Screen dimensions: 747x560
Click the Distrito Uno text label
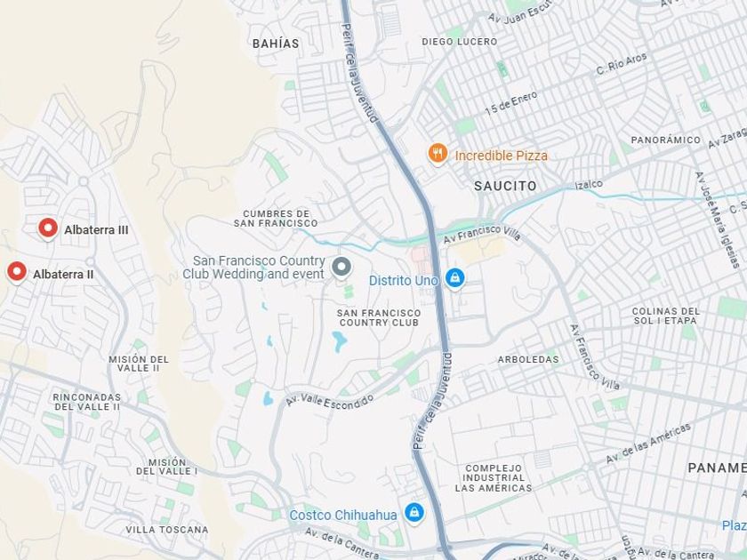pos(403,281)
